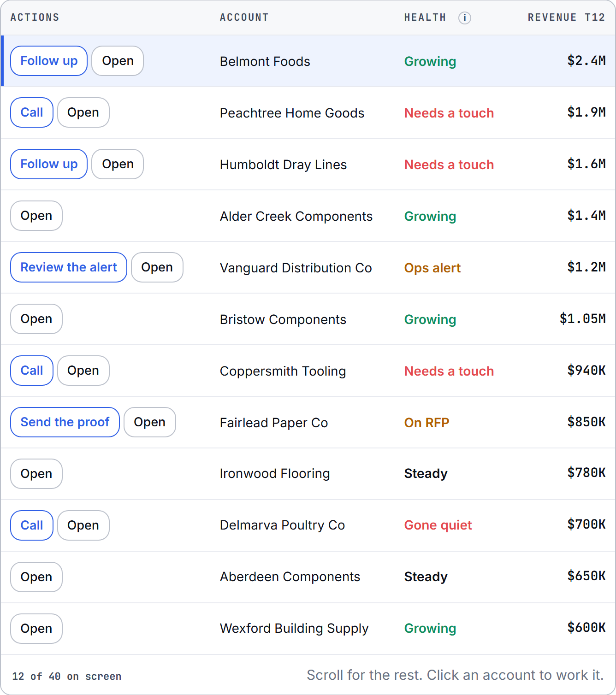Open Aberdeen Components account

coord(36,577)
